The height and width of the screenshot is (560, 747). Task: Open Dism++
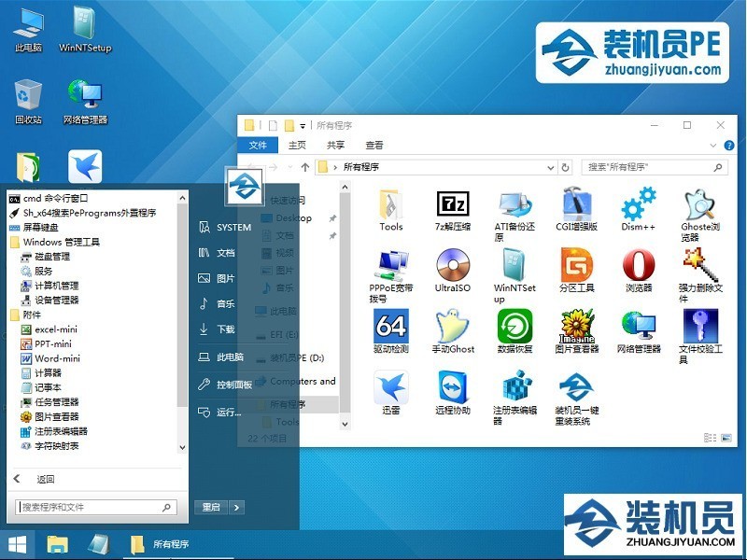[637, 206]
